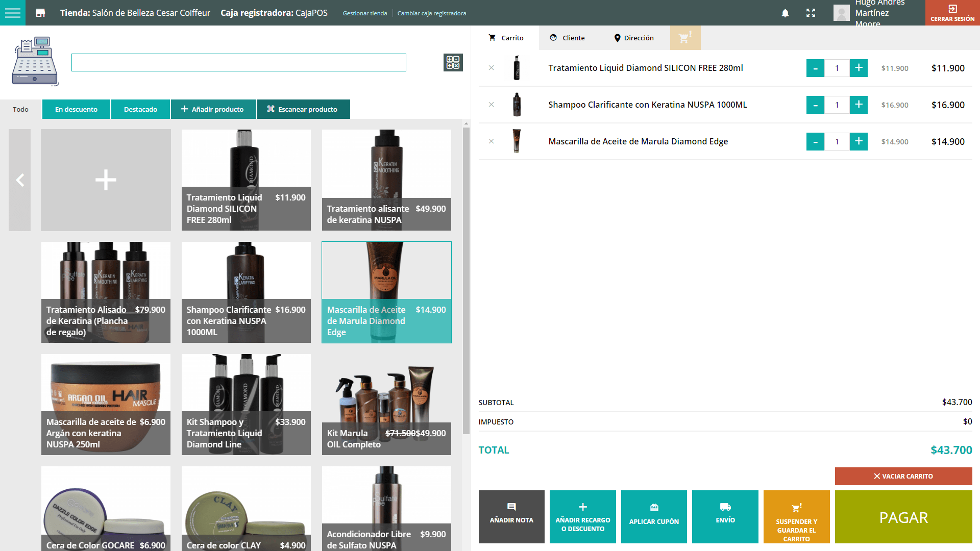Add Tratamiento Liquid Diamond SILICON FREE tile
Screen dimensions: 980x551
pyautogui.click(x=246, y=180)
